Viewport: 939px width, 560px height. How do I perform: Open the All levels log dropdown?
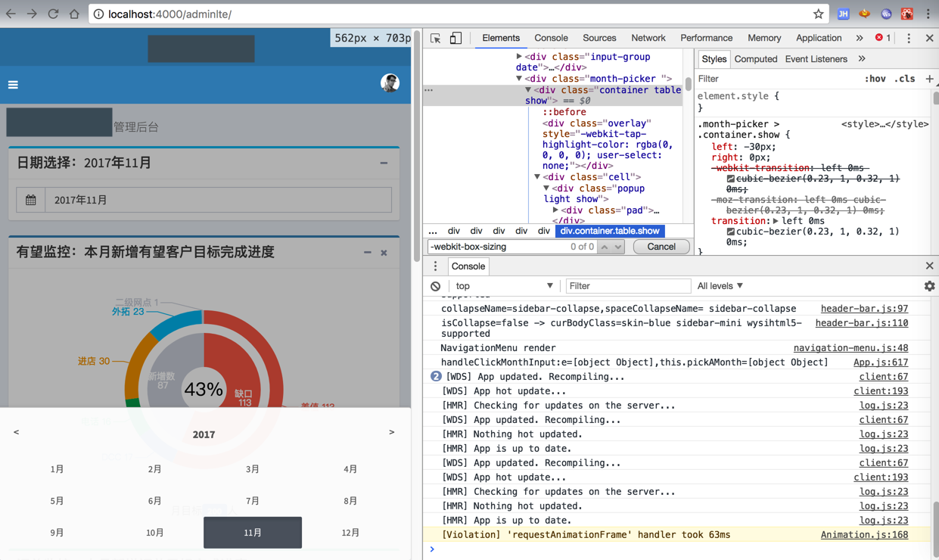[x=720, y=286]
